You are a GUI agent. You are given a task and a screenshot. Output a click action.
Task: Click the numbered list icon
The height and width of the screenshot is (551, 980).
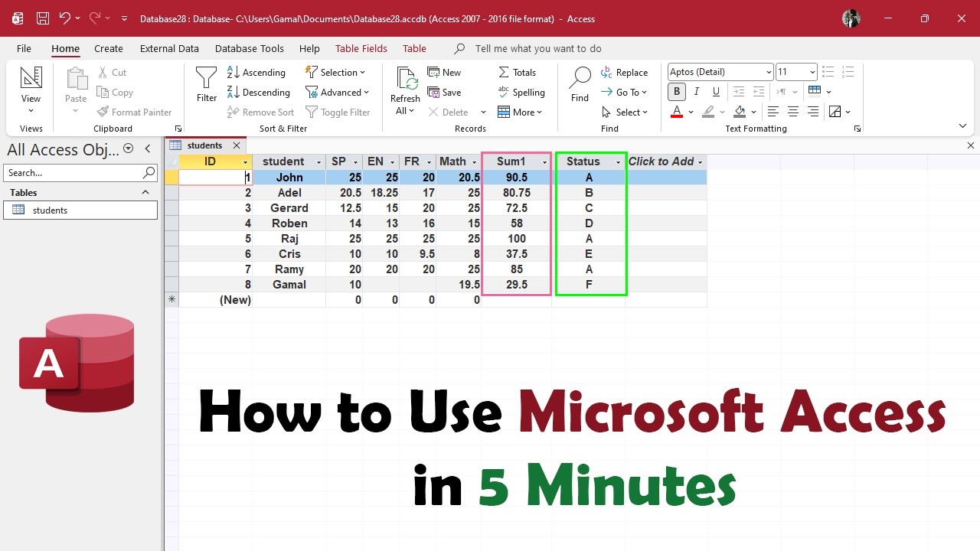[x=848, y=72]
